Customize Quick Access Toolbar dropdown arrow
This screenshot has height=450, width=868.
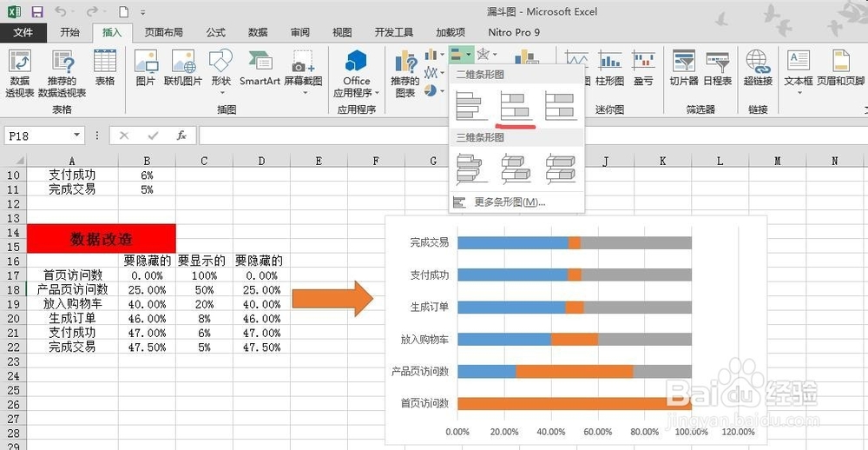click(143, 11)
